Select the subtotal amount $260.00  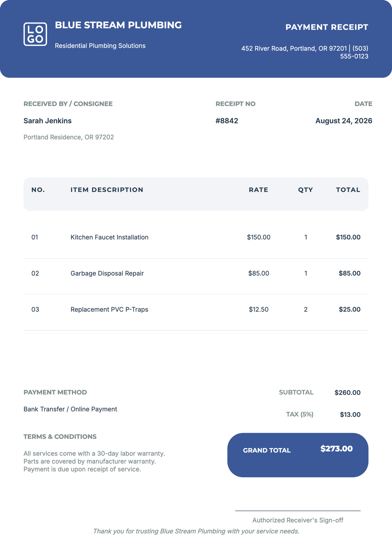(x=348, y=392)
